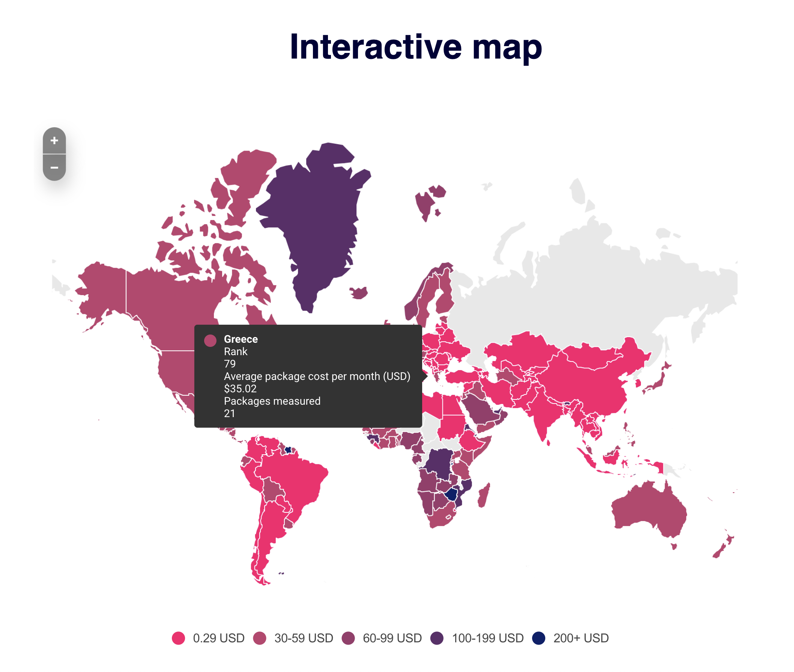This screenshot has height=672, width=794.
Task: Toggle the 0.29 USD legend circle
Action: [178, 638]
